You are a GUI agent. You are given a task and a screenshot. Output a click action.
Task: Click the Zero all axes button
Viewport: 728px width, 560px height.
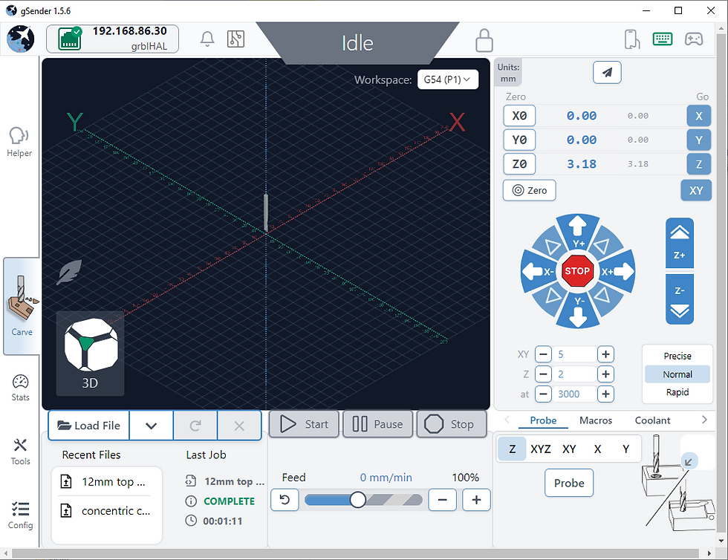[529, 190]
